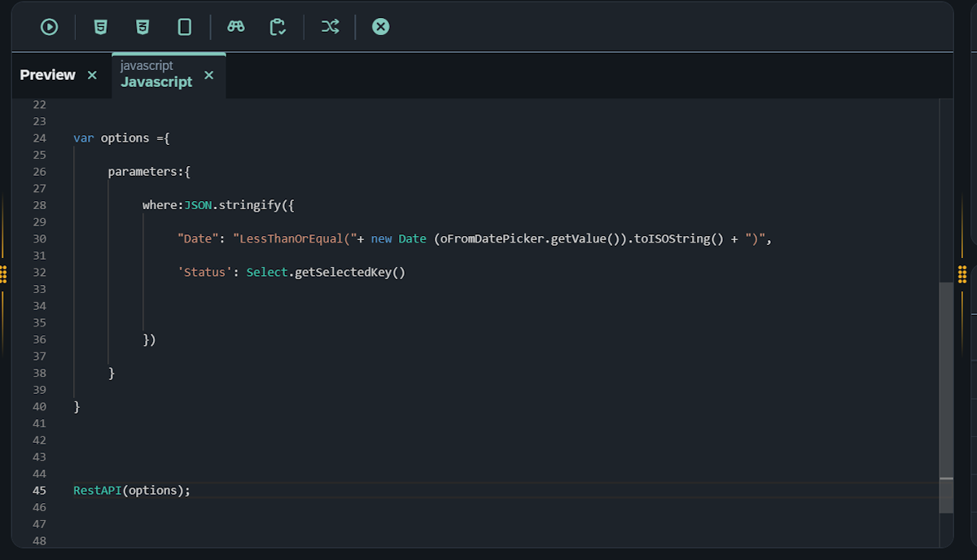Click the circled X close icon

pyautogui.click(x=380, y=27)
